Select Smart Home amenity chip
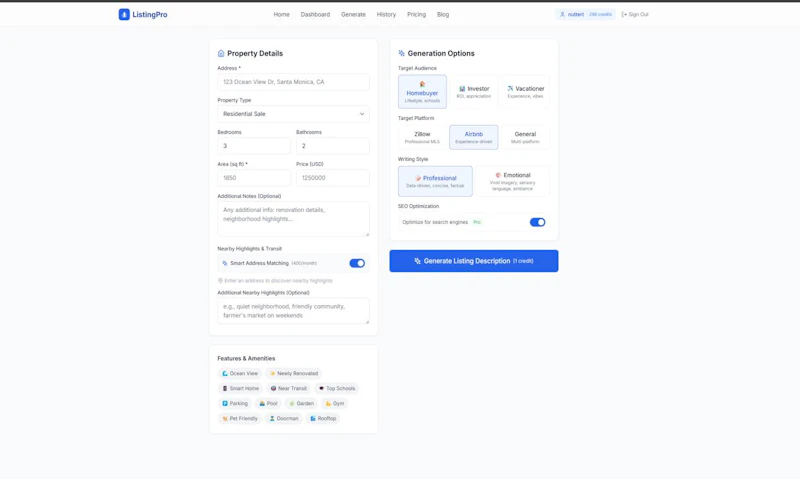Image resolution: width=800 pixels, height=479 pixels. (240, 388)
